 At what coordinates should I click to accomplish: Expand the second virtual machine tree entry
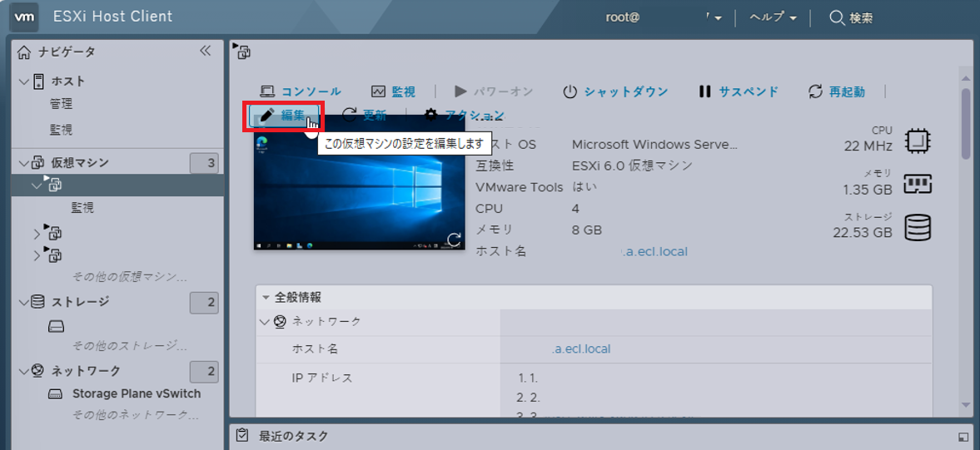pos(37,235)
